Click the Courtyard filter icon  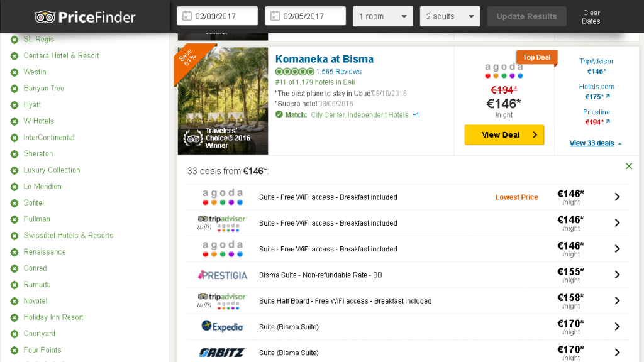[x=14, y=334]
